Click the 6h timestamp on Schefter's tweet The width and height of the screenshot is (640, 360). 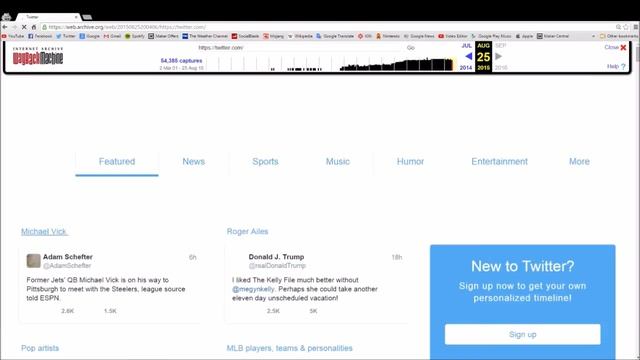(x=193, y=257)
